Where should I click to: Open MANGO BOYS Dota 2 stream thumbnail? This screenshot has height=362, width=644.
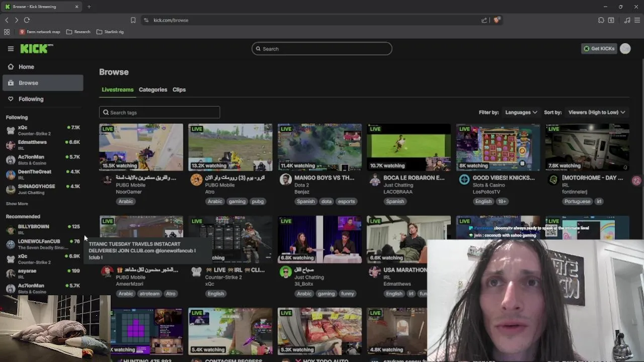point(319,147)
